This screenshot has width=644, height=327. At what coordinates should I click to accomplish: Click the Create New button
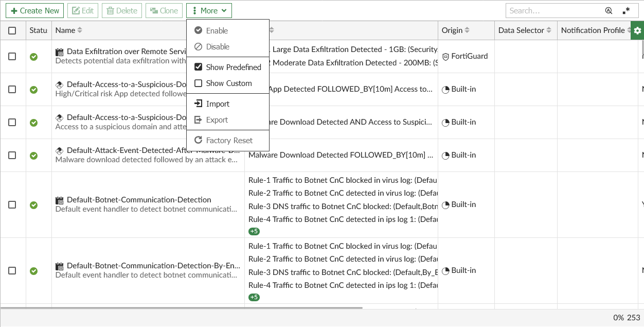click(x=35, y=10)
